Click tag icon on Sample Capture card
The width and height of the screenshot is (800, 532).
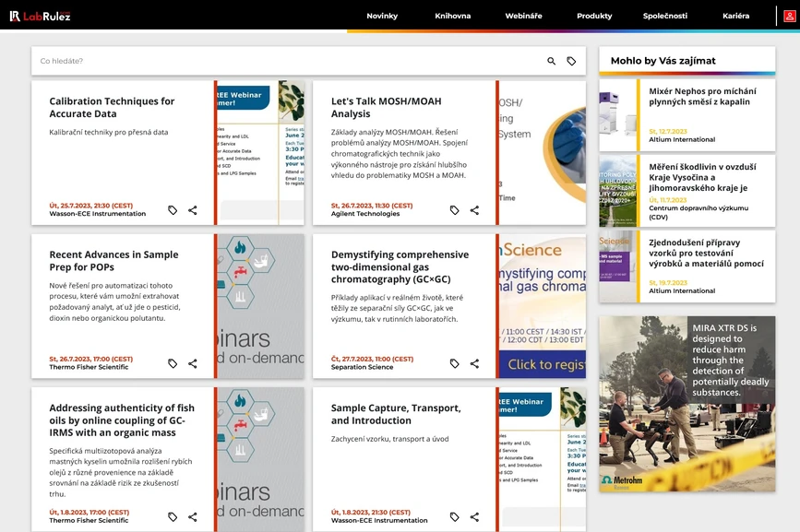click(x=454, y=517)
